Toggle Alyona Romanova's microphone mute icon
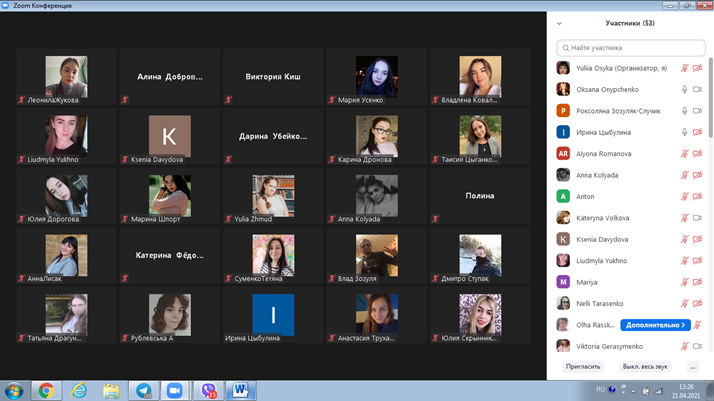This screenshot has width=714, height=401. 685,154
